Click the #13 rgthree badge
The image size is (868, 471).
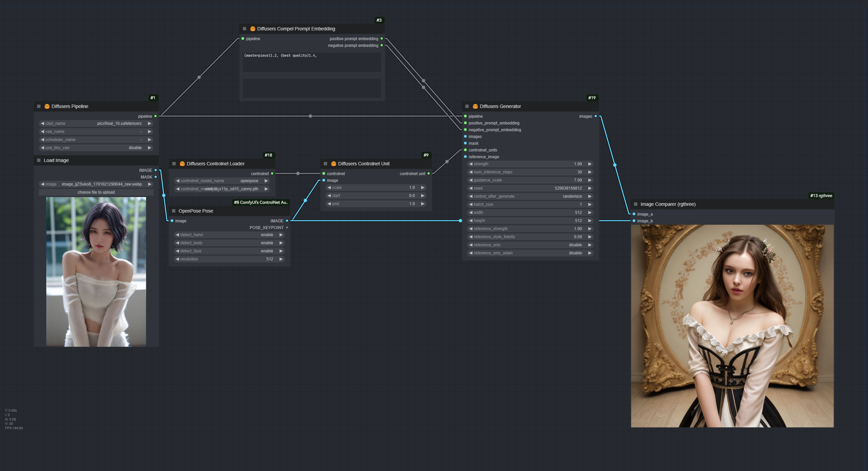point(821,196)
